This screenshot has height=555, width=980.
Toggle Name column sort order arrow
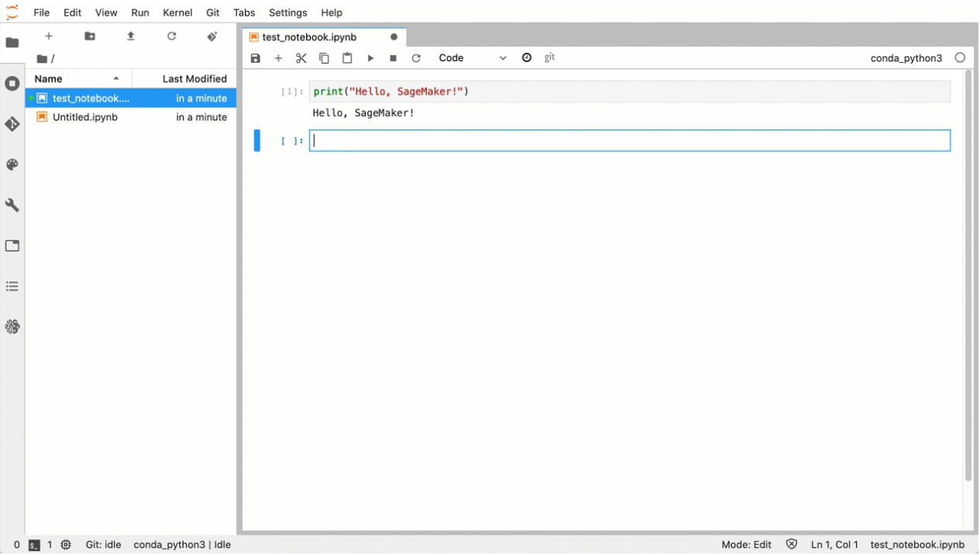pos(116,79)
